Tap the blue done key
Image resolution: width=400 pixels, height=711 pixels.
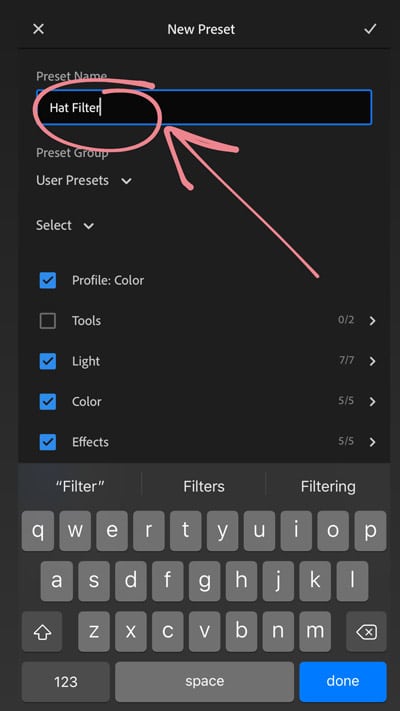(x=343, y=681)
